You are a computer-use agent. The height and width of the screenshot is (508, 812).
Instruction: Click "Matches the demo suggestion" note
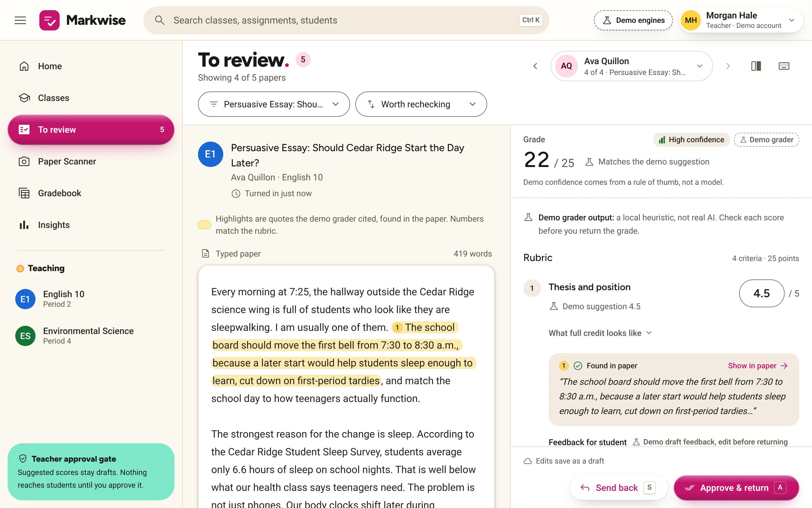click(x=654, y=162)
